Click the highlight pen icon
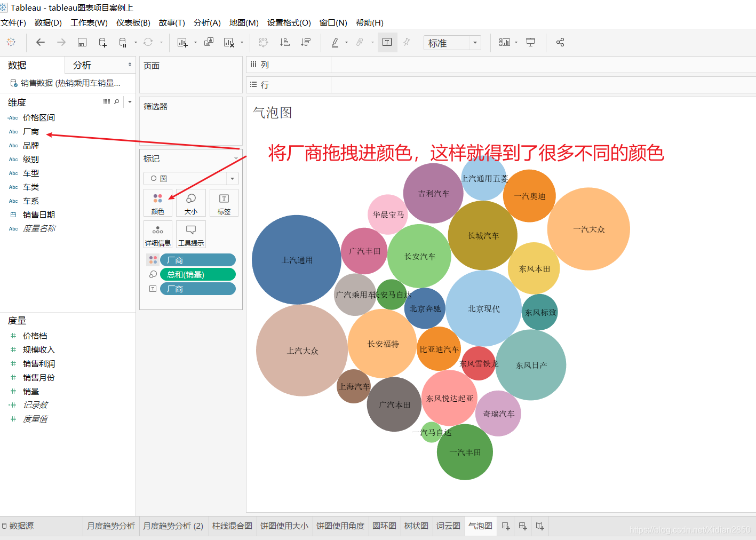The height and width of the screenshot is (540, 756). coord(335,42)
